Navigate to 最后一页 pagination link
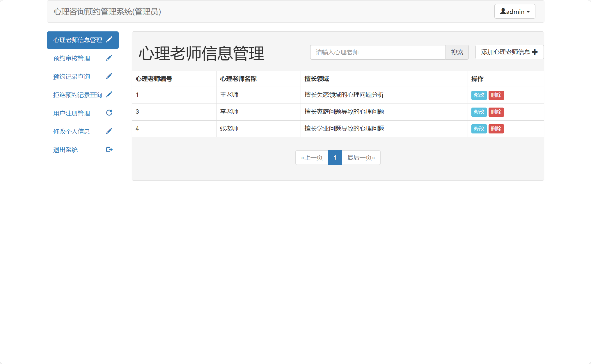 click(x=361, y=157)
